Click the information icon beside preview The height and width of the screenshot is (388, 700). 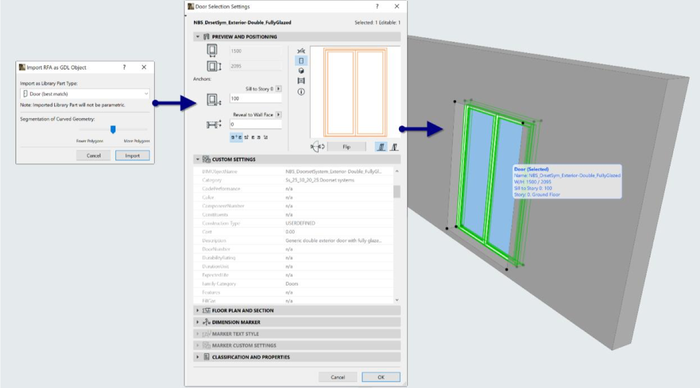point(301,92)
